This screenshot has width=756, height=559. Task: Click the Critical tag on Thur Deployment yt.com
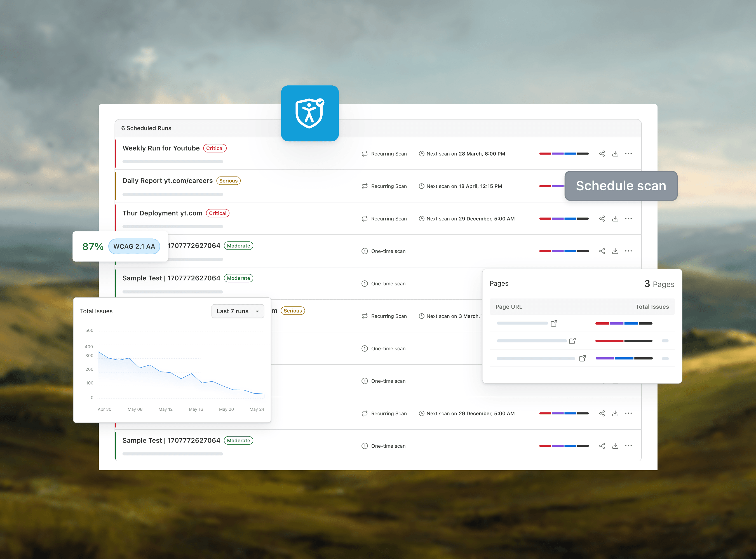[x=218, y=213]
